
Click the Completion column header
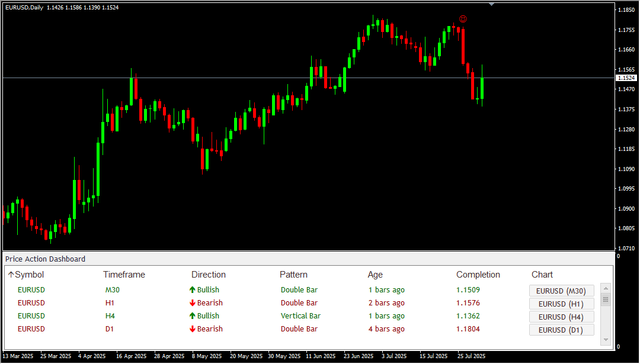(x=478, y=275)
